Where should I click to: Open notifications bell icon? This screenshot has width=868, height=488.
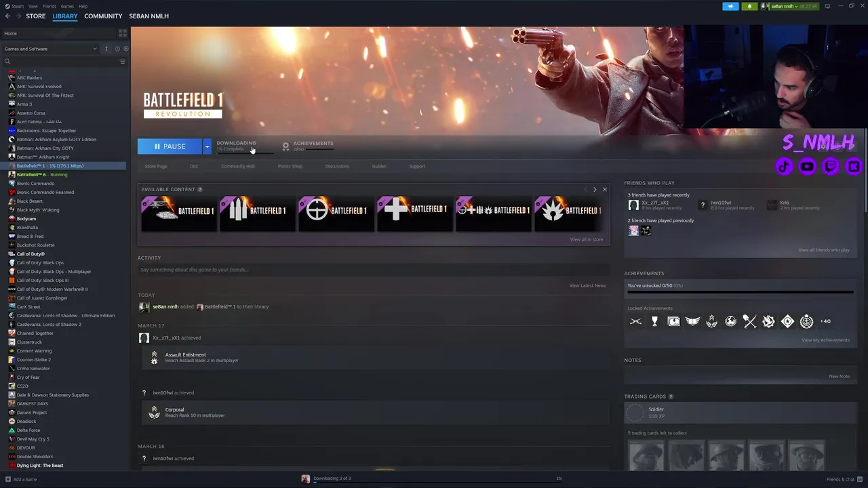click(749, 6)
